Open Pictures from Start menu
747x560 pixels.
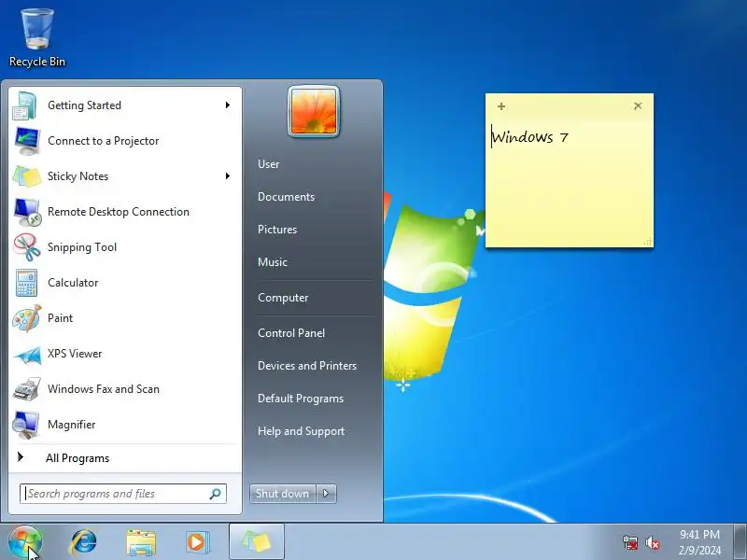pyautogui.click(x=277, y=230)
